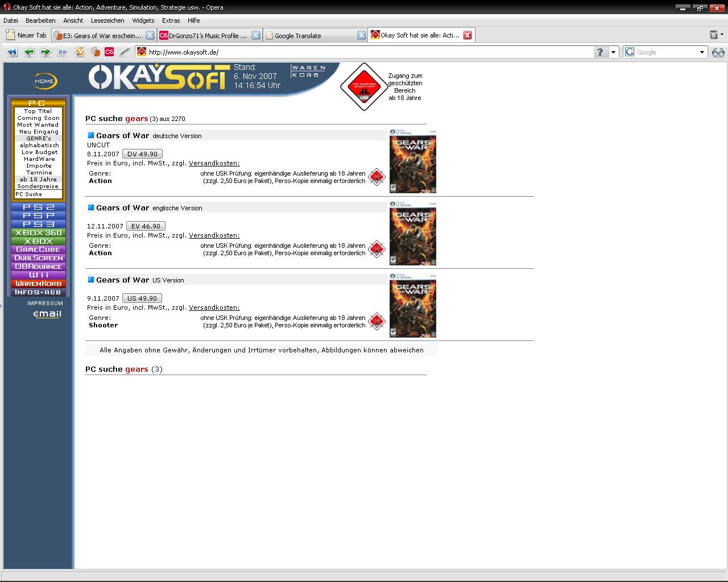This screenshot has width=728, height=582.
Task: Click Gears of War deutsche Version cover
Action: pyautogui.click(x=413, y=162)
